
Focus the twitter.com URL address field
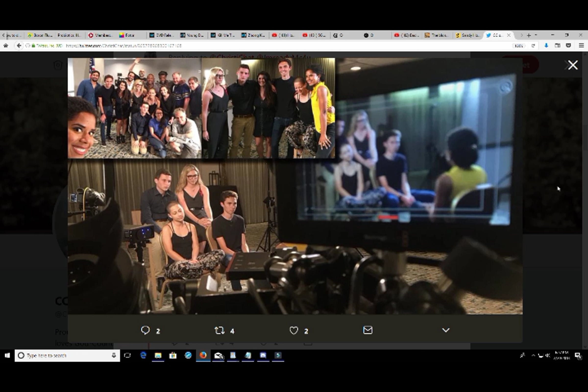coord(285,46)
